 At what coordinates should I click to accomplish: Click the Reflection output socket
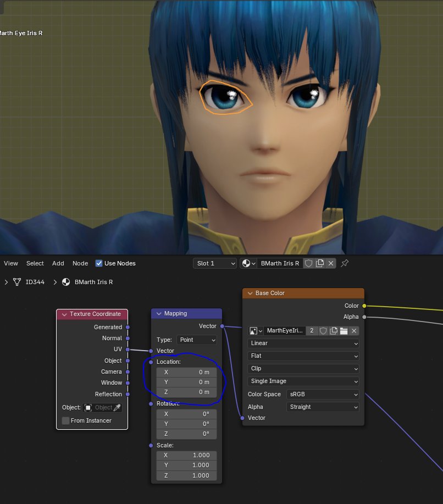[x=128, y=394]
